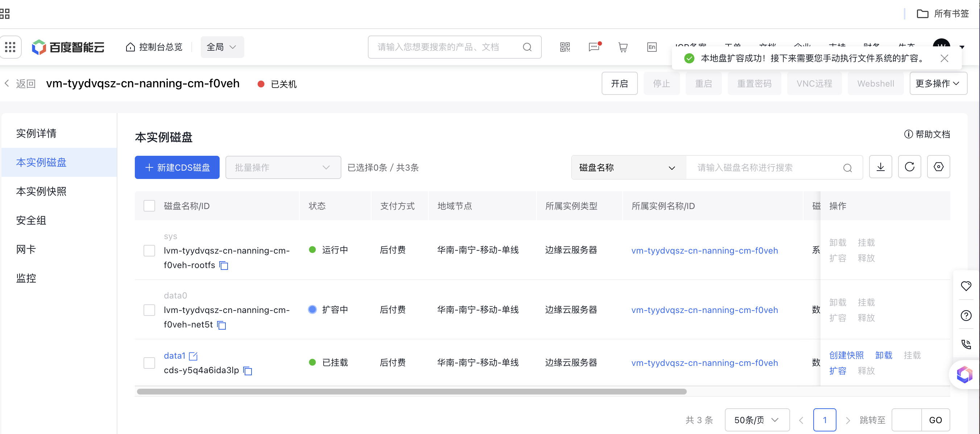This screenshot has height=434, width=980.
Task: Expand the account avatar dropdown arrow
Action: tap(962, 47)
